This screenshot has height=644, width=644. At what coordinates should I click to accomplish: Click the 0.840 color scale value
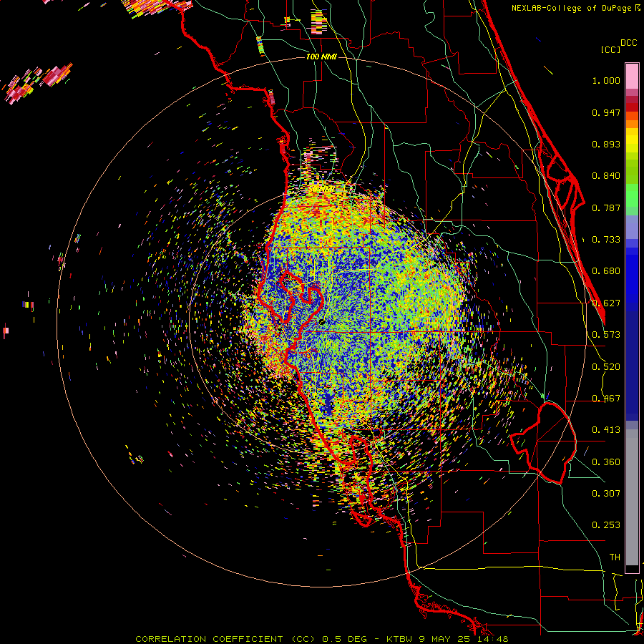pyautogui.click(x=606, y=176)
